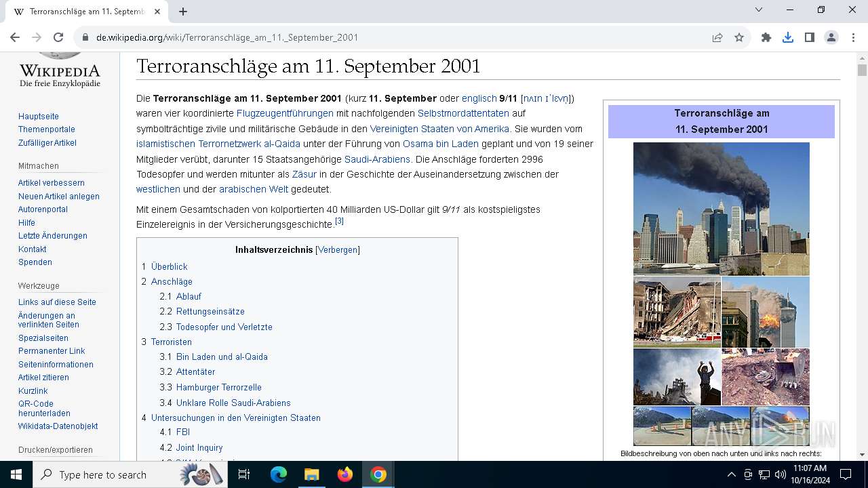The width and height of the screenshot is (868, 488).
Task: View site information via the lock icon
Action: pyautogui.click(x=85, y=38)
